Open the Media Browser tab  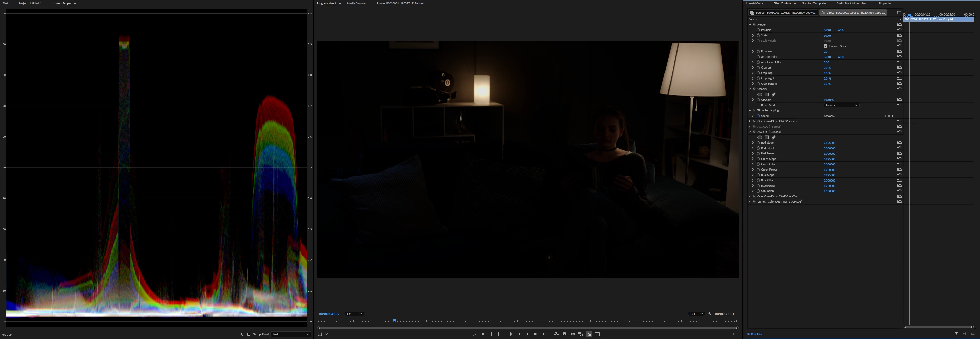pyautogui.click(x=356, y=3)
